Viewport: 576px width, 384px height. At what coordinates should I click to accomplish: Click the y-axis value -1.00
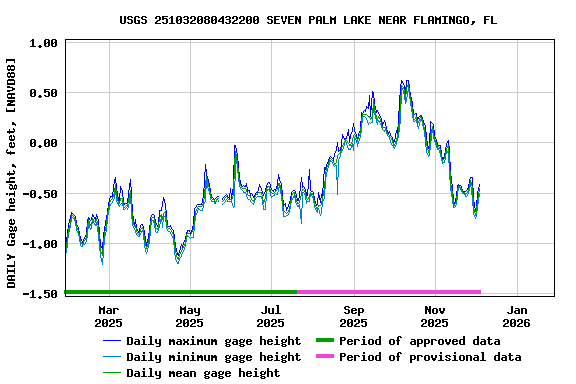click(40, 244)
